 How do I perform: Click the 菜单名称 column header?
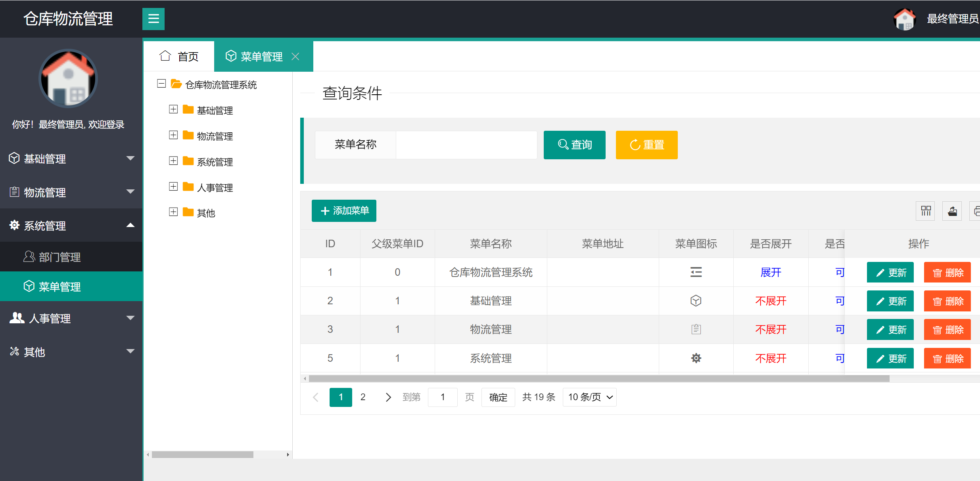click(491, 243)
